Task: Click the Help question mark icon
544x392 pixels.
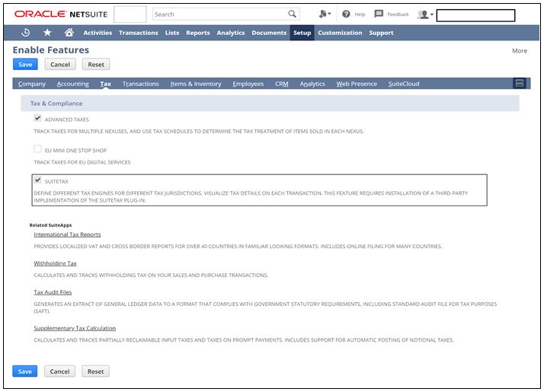Action: coord(346,14)
